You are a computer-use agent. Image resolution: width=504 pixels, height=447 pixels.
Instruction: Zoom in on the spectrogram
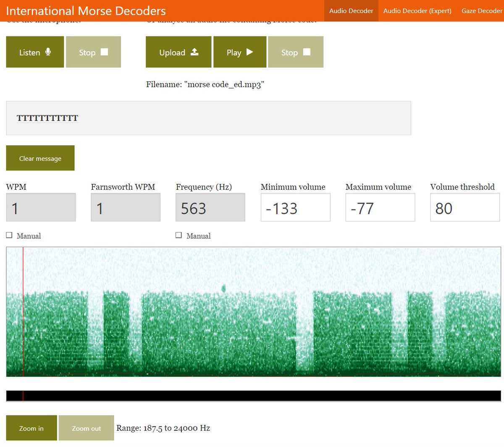[x=31, y=428]
